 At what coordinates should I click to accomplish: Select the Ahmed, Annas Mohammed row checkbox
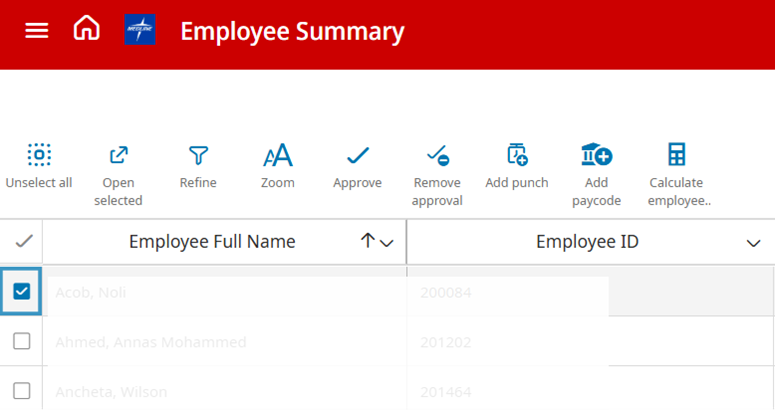click(22, 342)
